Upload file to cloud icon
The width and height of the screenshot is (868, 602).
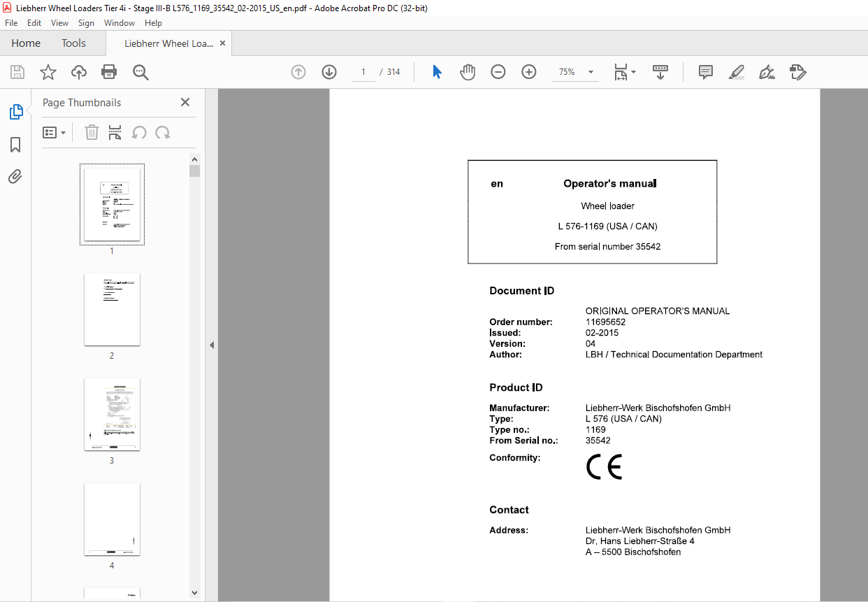pos(79,72)
